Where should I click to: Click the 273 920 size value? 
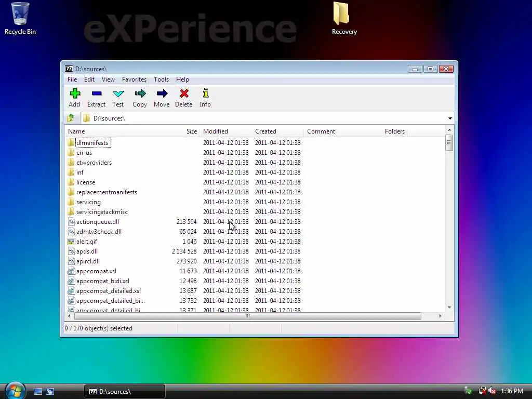187,261
